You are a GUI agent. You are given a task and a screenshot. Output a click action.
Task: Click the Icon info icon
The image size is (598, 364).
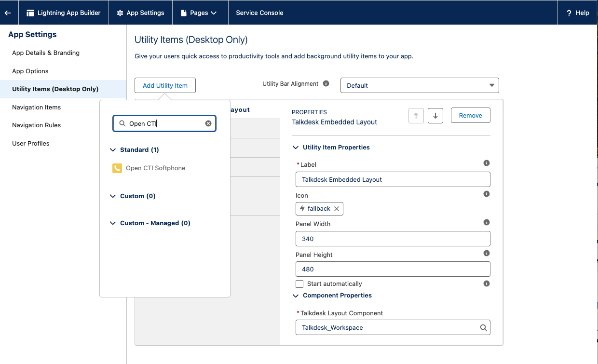point(487,194)
